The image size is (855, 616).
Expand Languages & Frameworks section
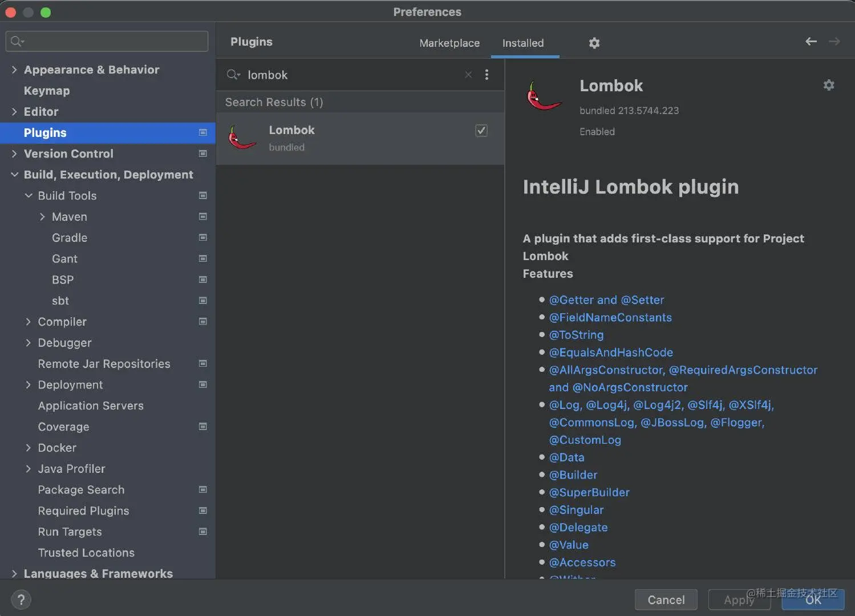pyautogui.click(x=14, y=573)
